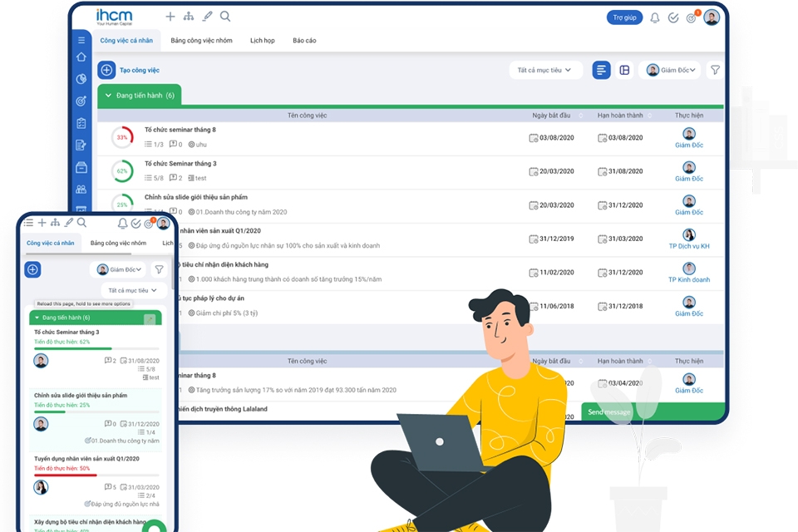Switch to the Bảng công việc nhóm tab
The width and height of the screenshot is (798, 532).
201,40
